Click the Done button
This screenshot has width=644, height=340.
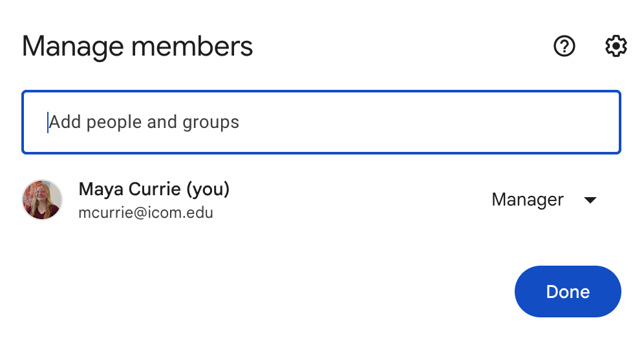[568, 292]
